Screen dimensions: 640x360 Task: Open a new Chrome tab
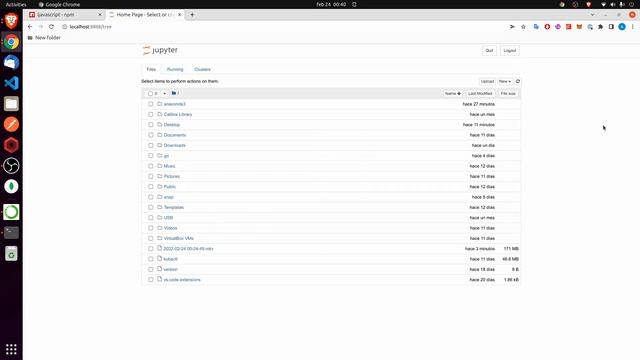click(192, 15)
